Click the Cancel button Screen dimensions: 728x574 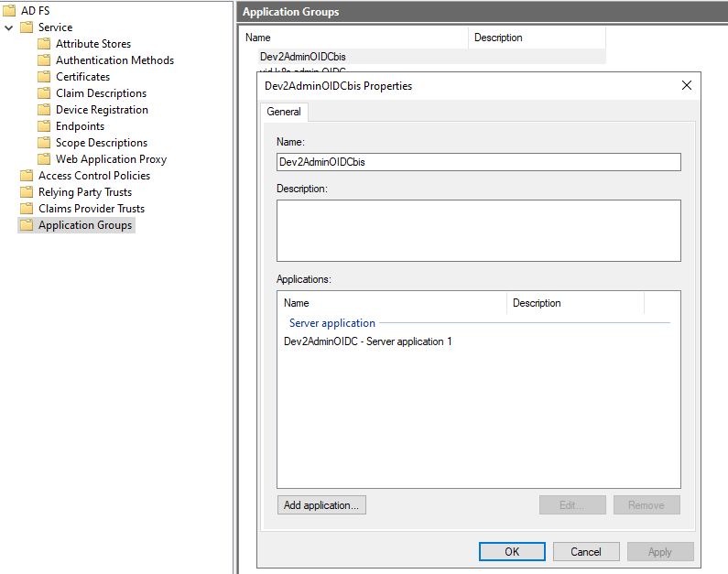click(586, 551)
